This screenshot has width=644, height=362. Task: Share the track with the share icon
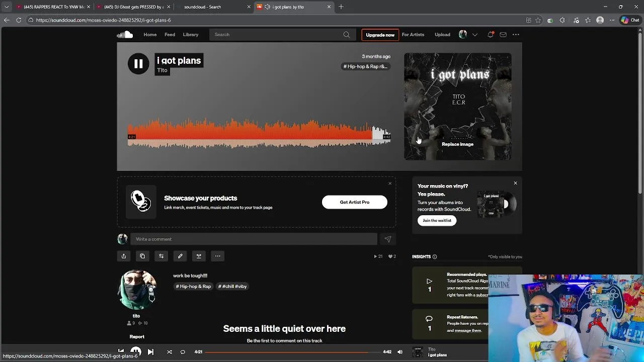[123, 256]
